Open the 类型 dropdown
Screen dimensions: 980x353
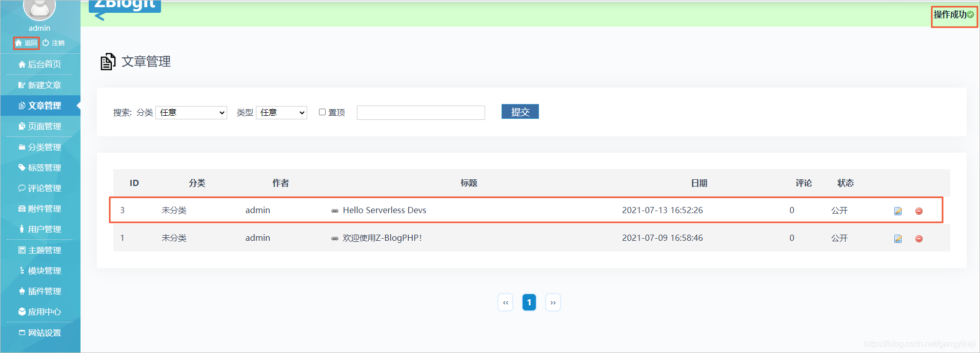click(x=282, y=112)
